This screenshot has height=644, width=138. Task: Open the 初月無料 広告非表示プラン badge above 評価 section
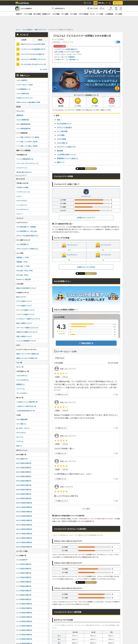coord(86,169)
